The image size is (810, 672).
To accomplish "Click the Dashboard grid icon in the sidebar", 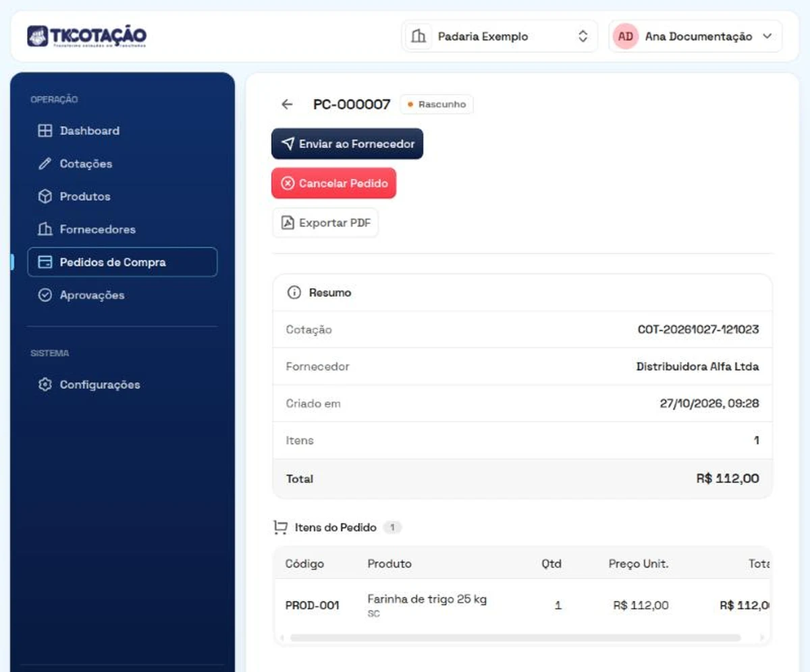I will click(45, 131).
